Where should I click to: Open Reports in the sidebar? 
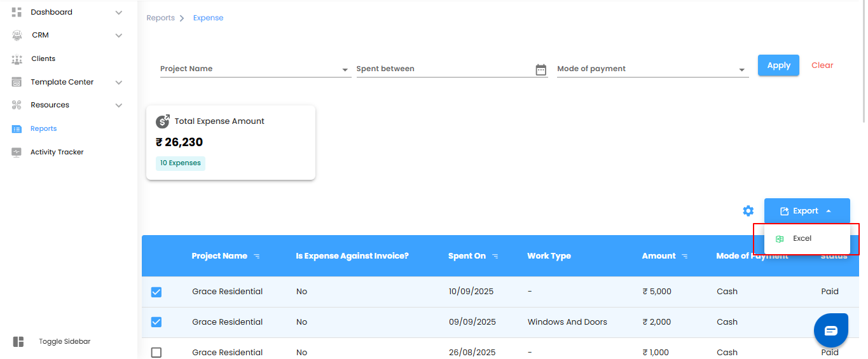click(x=43, y=129)
